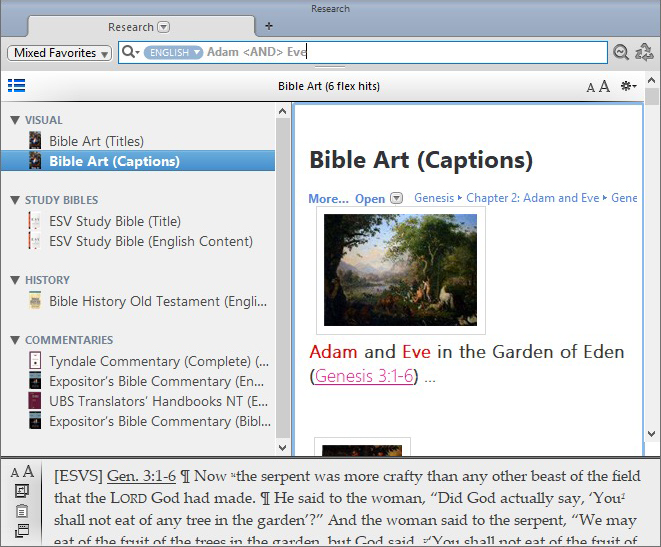
Task: Open the Mixed Favorites group dropdown
Action: point(59,53)
